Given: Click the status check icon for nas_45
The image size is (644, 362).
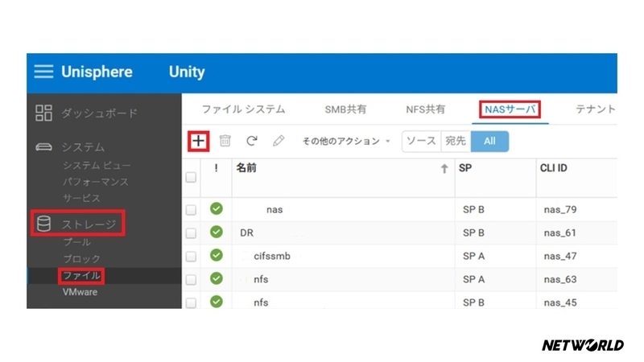Looking at the screenshot, I should click(217, 302).
